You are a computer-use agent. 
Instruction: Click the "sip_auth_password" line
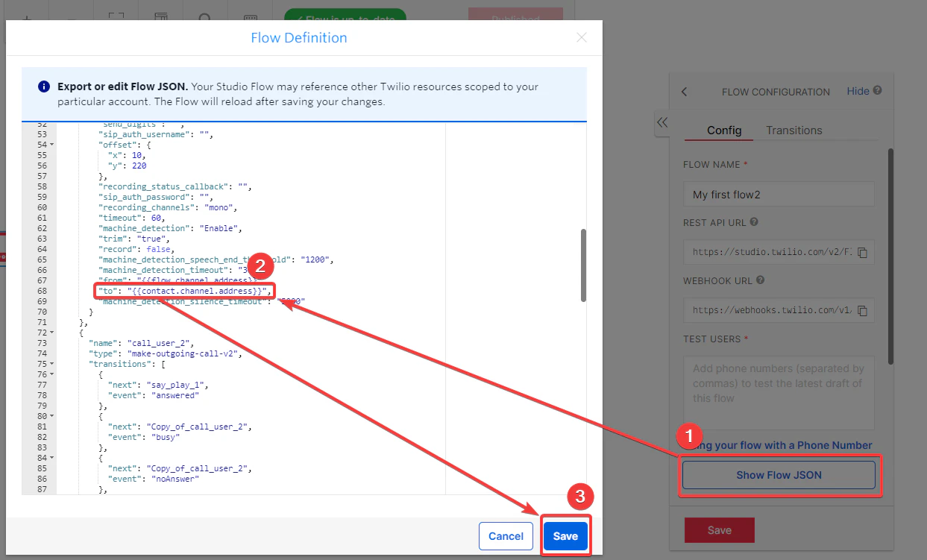click(x=156, y=197)
